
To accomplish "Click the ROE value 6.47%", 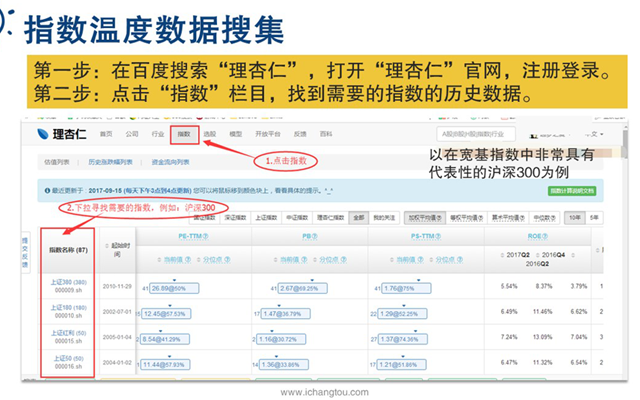I will (x=509, y=362).
